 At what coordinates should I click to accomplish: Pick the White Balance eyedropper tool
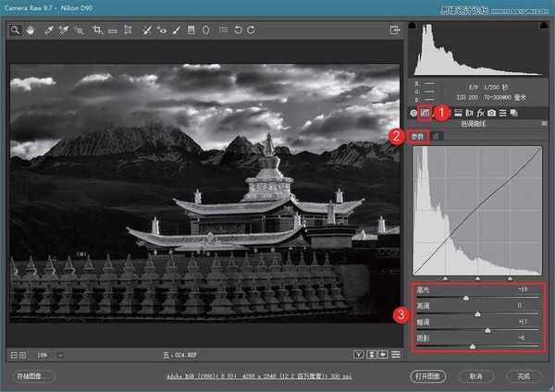(x=48, y=31)
